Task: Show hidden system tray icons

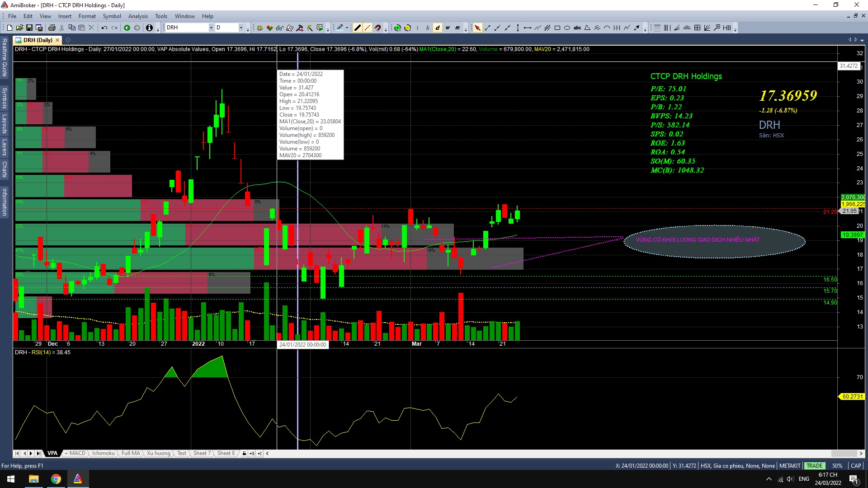Action: (x=769, y=479)
